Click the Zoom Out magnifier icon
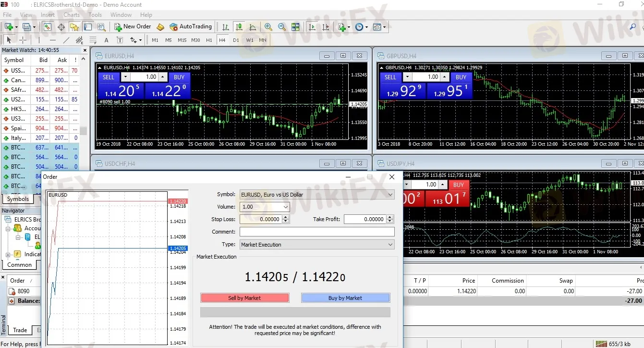644x348 pixels. pyautogui.click(x=282, y=27)
